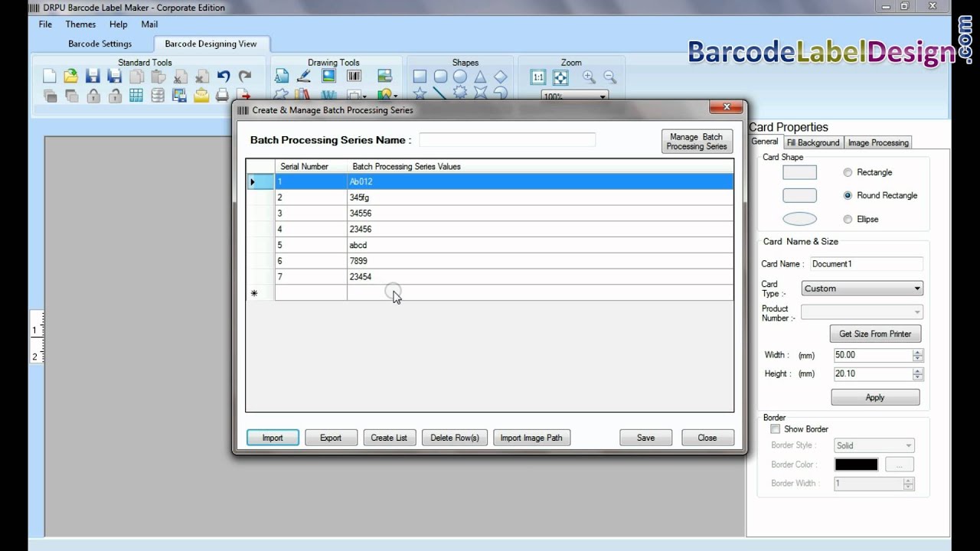
Task: Open the Card Type Custom dropdown
Action: click(x=862, y=289)
